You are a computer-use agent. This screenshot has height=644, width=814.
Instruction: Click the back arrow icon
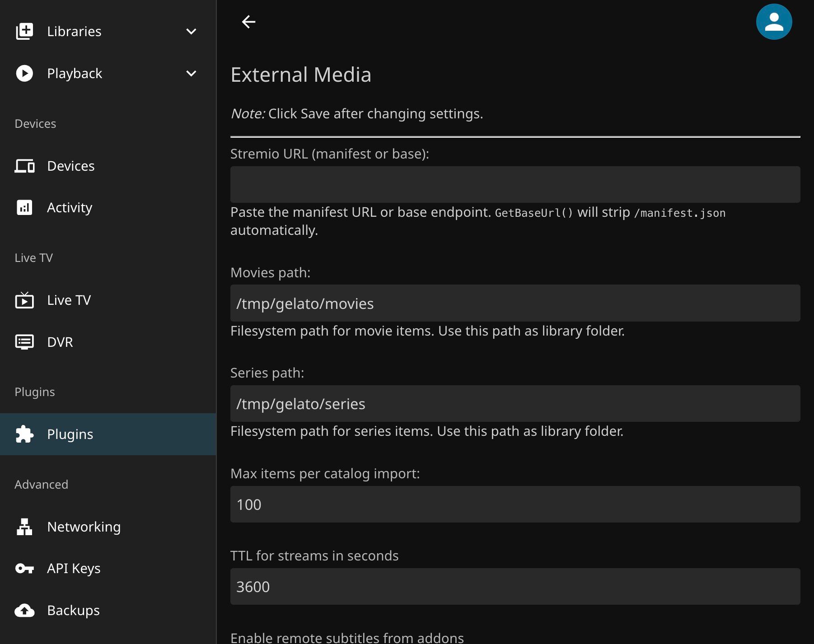click(248, 22)
